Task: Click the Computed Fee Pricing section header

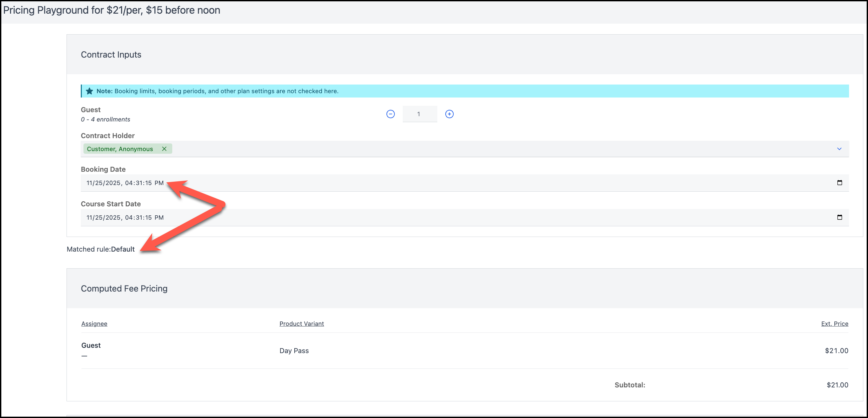Action: click(x=124, y=289)
